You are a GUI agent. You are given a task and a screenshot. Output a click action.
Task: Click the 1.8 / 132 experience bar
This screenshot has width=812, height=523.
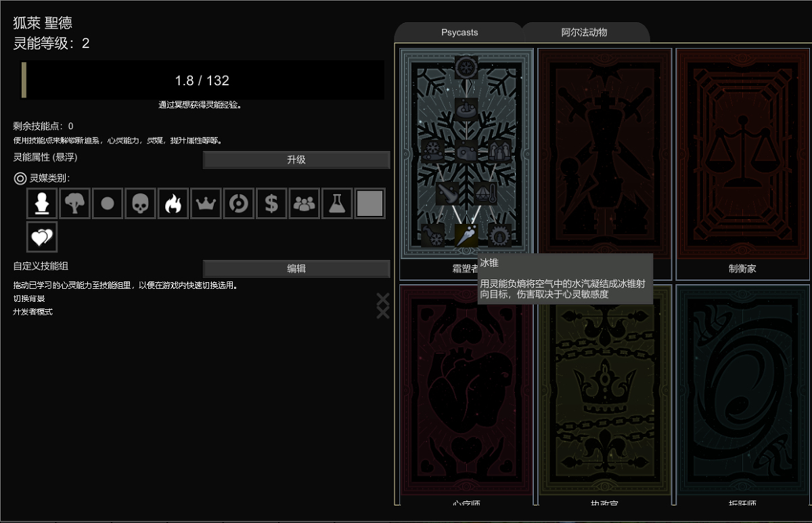tap(202, 81)
